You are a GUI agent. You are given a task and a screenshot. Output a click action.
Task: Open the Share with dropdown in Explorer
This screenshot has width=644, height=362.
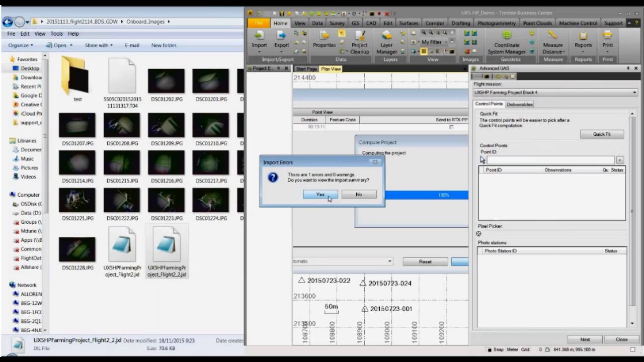(x=99, y=45)
